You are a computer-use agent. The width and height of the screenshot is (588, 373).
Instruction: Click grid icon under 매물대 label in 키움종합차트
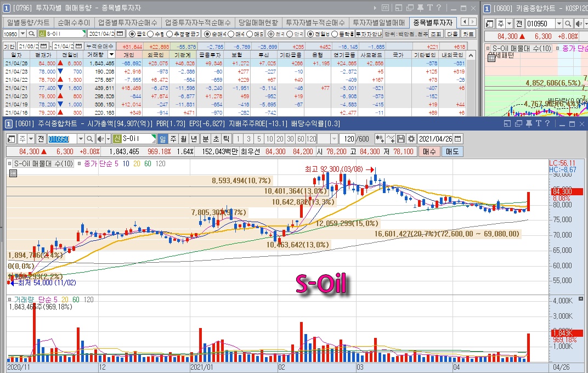tap(491, 58)
